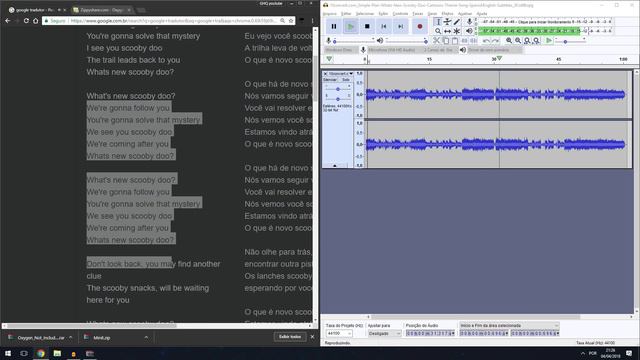Trim audio outside the selection
The image size is (640, 360).
(464, 40)
